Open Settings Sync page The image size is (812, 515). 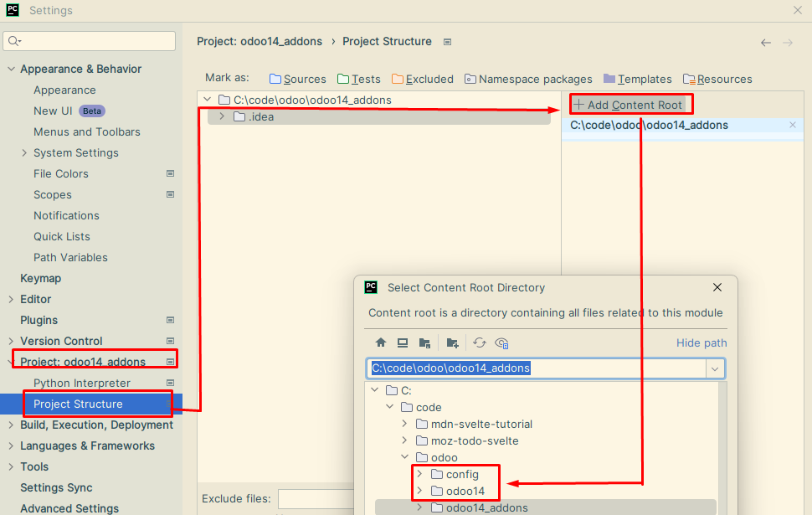tap(56, 487)
